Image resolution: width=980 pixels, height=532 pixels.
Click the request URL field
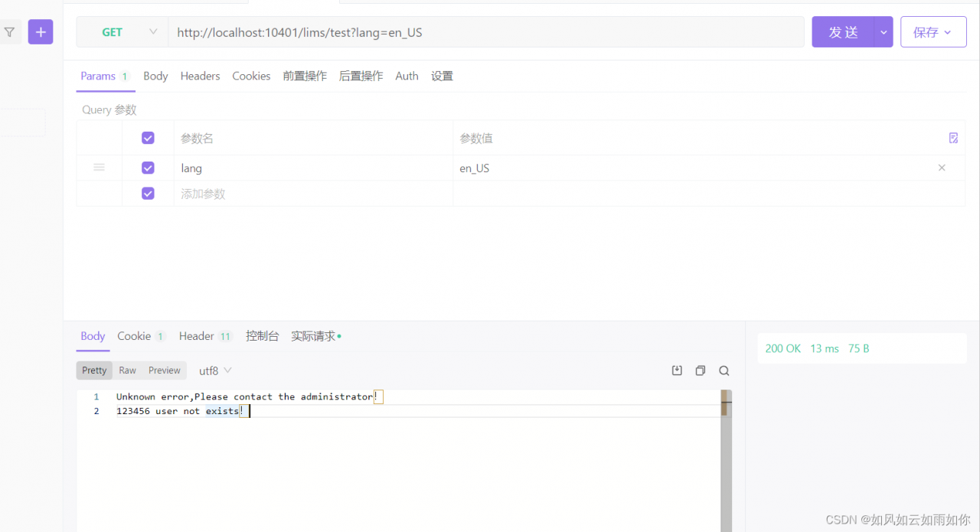click(486, 32)
